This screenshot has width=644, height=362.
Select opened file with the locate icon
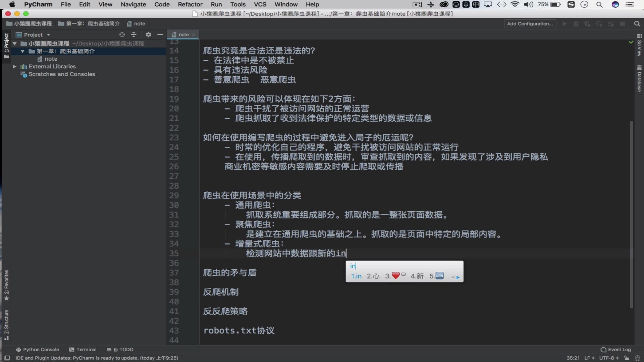point(122,35)
